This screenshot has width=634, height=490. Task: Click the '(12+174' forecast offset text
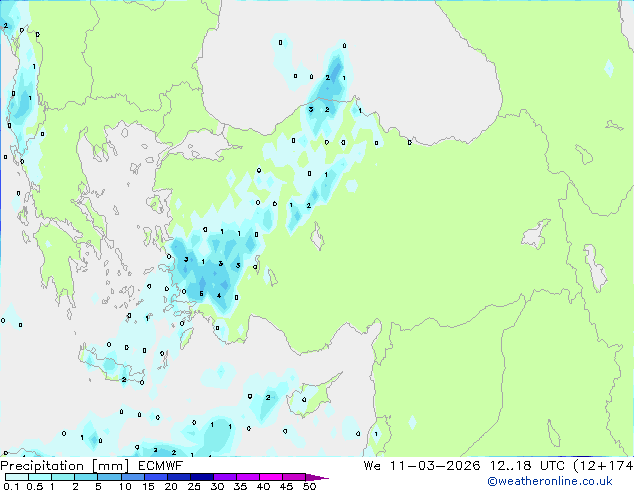(x=603, y=466)
